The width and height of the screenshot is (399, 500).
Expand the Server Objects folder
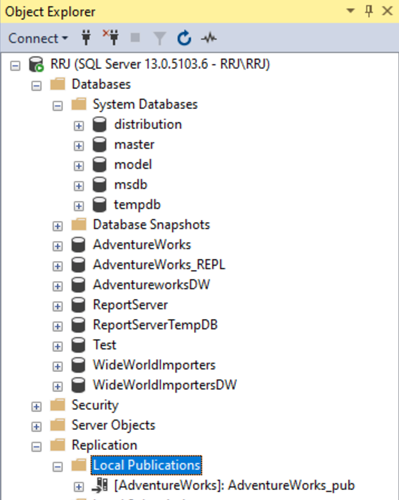(x=36, y=426)
